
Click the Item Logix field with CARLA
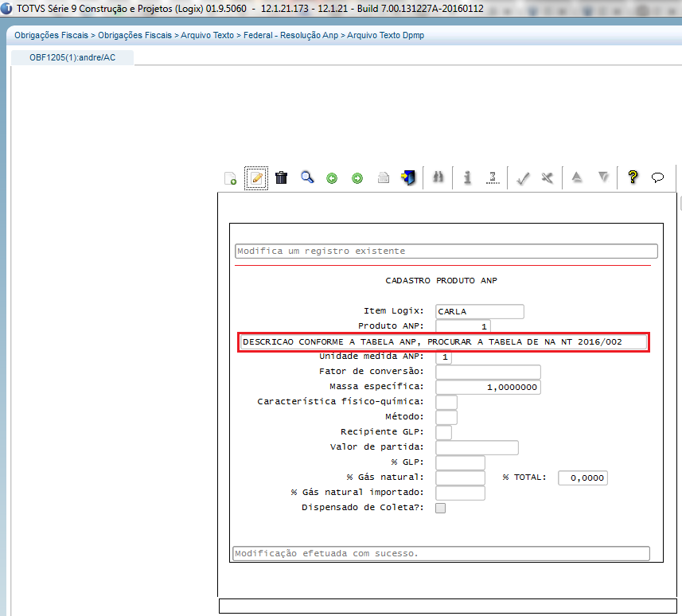[x=480, y=311]
